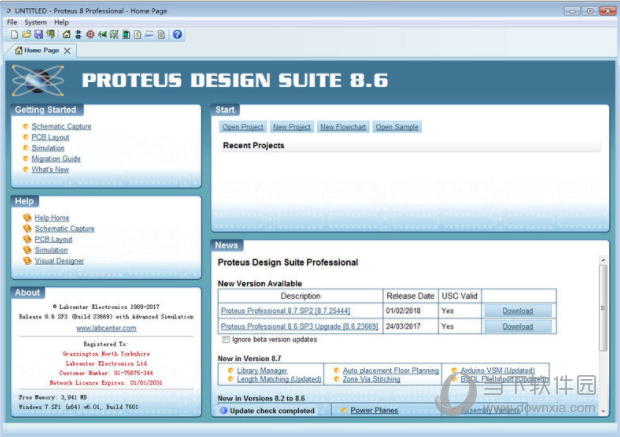Open Help section Simulation link

51,250
